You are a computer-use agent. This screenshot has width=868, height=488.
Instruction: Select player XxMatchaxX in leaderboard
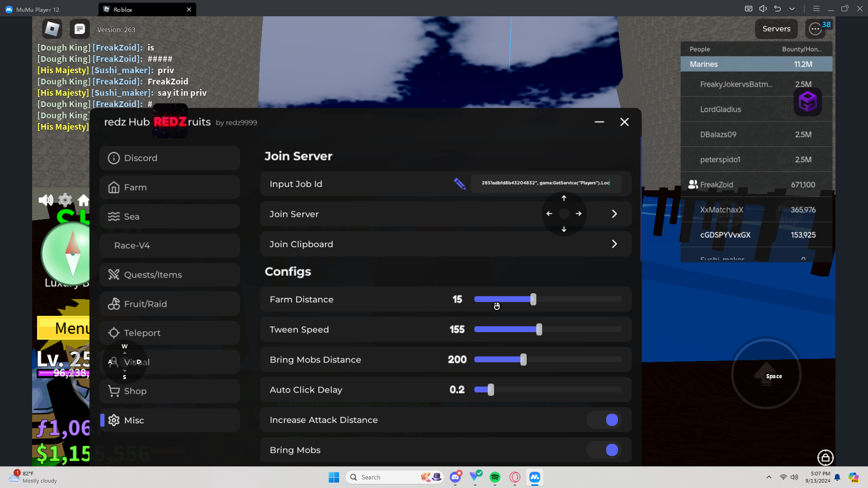(756, 210)
